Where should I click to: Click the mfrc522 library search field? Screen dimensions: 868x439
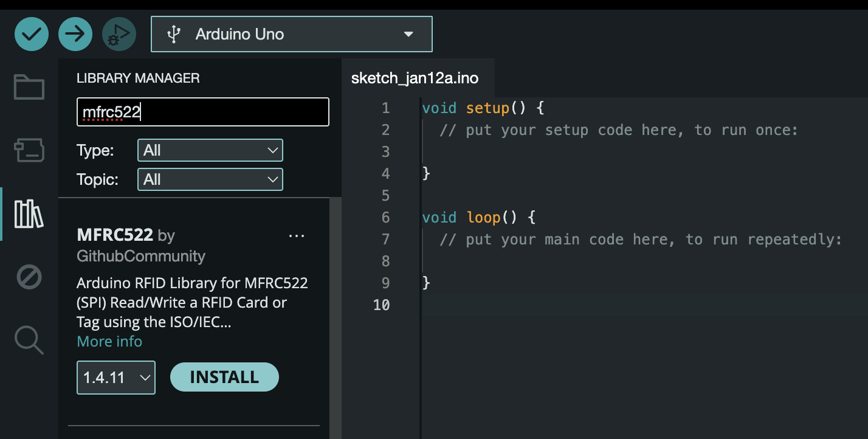coord(203,112)
